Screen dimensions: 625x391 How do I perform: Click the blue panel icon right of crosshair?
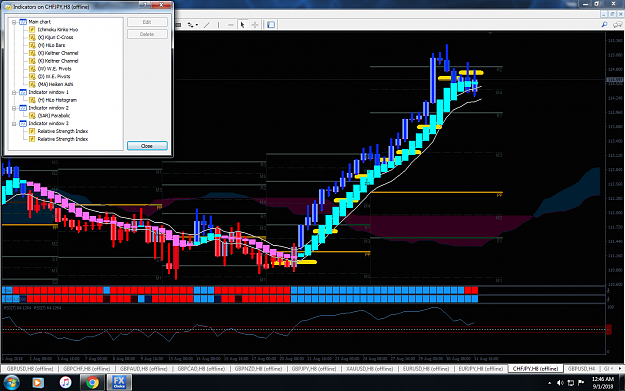pos(271,25)
